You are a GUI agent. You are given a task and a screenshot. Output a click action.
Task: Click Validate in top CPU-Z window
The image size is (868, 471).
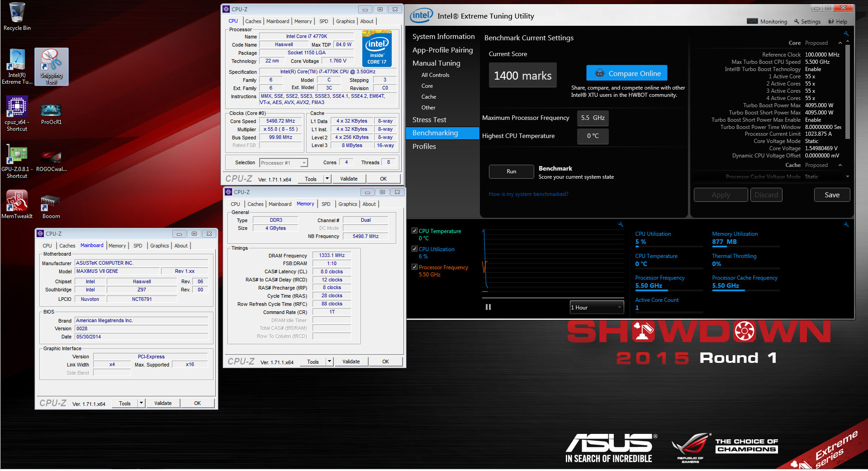point(349,179)
